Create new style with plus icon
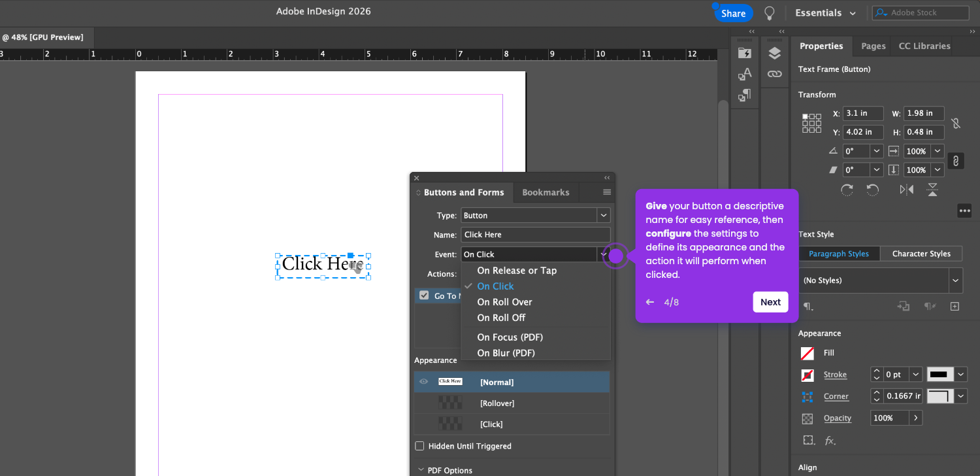 tap(955, 306)
